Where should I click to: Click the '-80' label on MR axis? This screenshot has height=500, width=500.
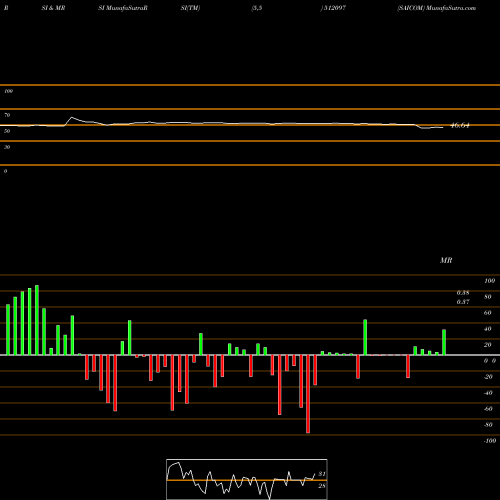[488, 425]
